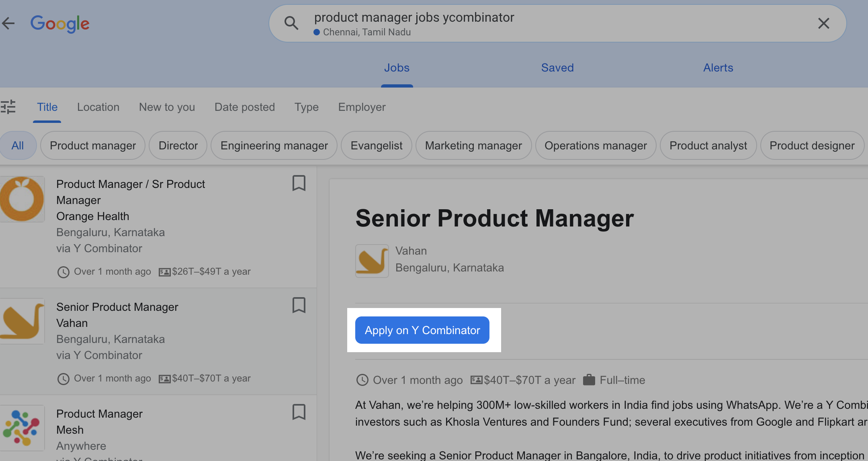This screenshot has width=868, height=461.
Task: Bookmark the Vahan Senior Product Manager job
Action: click(x=299, y=305)
